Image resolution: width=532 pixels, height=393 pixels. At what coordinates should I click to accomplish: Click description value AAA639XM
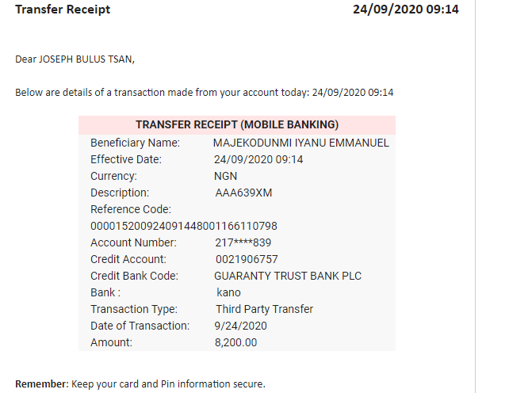click(x=243, y=193)
